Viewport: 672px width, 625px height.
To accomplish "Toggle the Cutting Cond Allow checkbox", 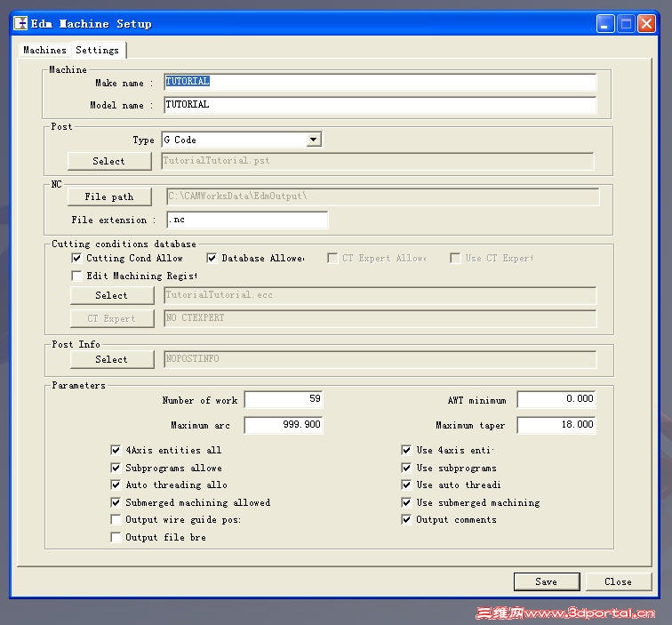I will point(76,258).
